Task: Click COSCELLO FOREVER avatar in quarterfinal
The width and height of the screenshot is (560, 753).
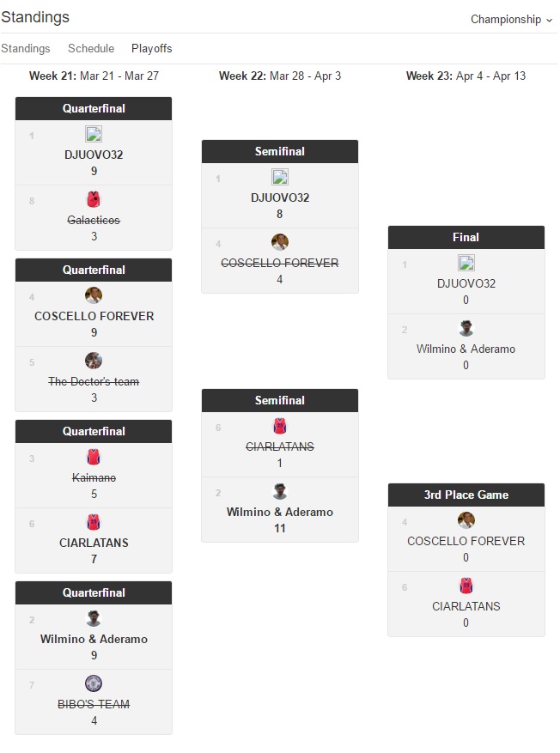Action: tap(94, 295)
